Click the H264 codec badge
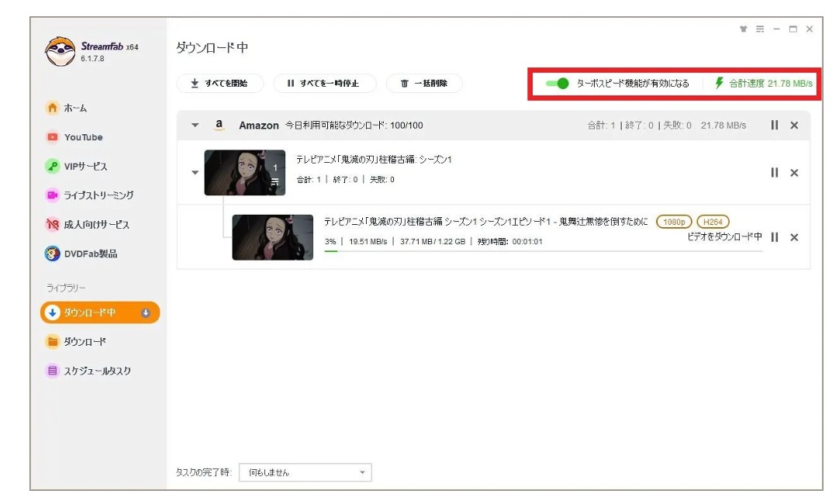Viewport: 839px width, 504px height. point(713,222)
